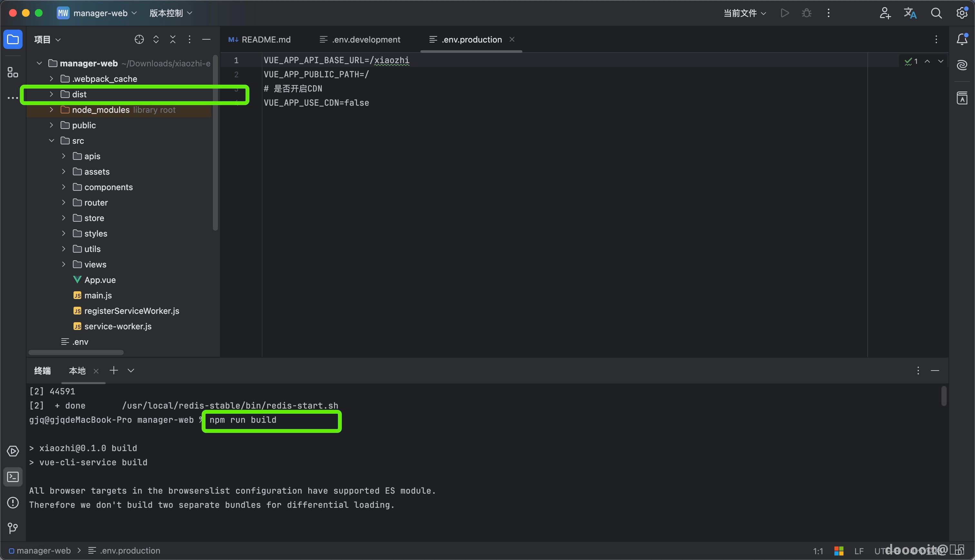975x560 pixels.
Task: Click the project tree horizontal scrollbar
Action: point(76,352)
